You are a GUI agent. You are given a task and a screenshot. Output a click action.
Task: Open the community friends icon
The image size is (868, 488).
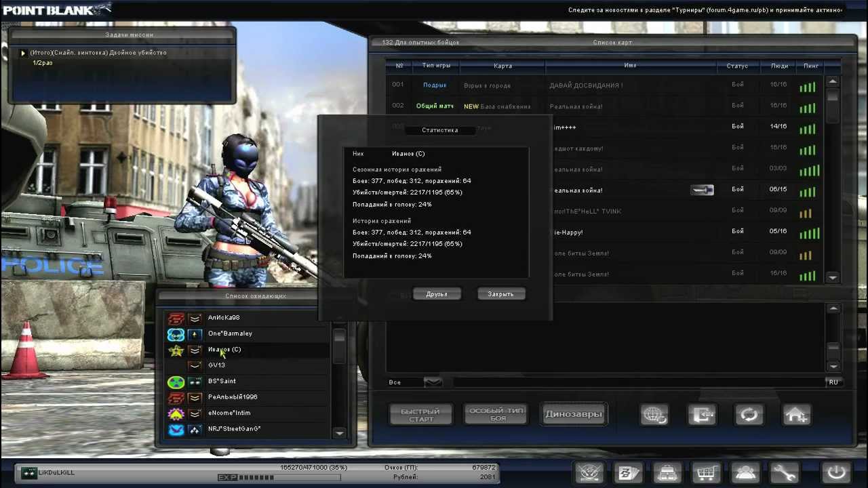point(745,472)
